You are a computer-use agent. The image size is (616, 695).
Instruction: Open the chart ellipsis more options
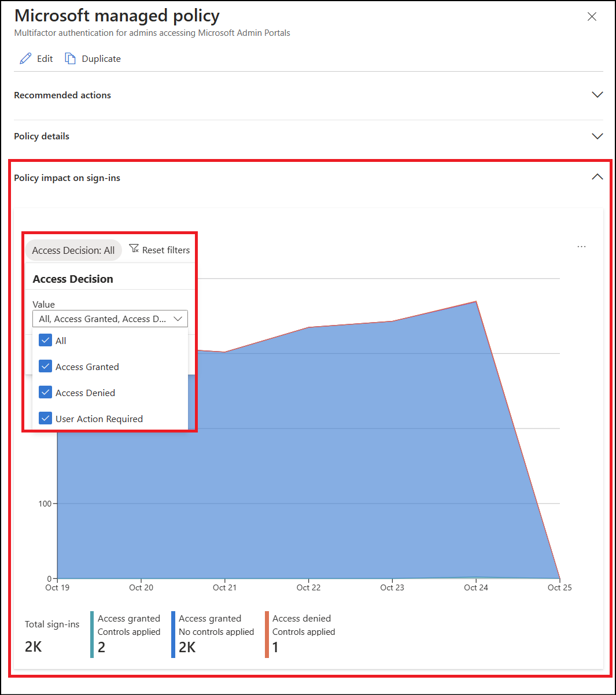tap(581, 247)
